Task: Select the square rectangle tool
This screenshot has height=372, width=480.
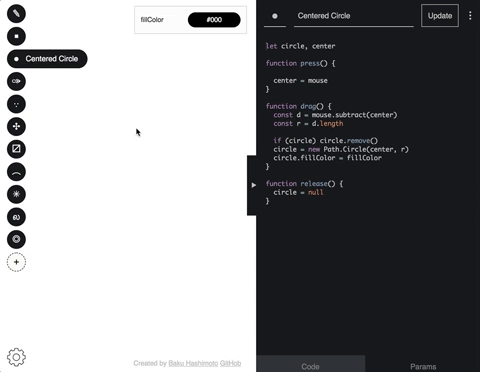Action: click(x=16, y=36)
